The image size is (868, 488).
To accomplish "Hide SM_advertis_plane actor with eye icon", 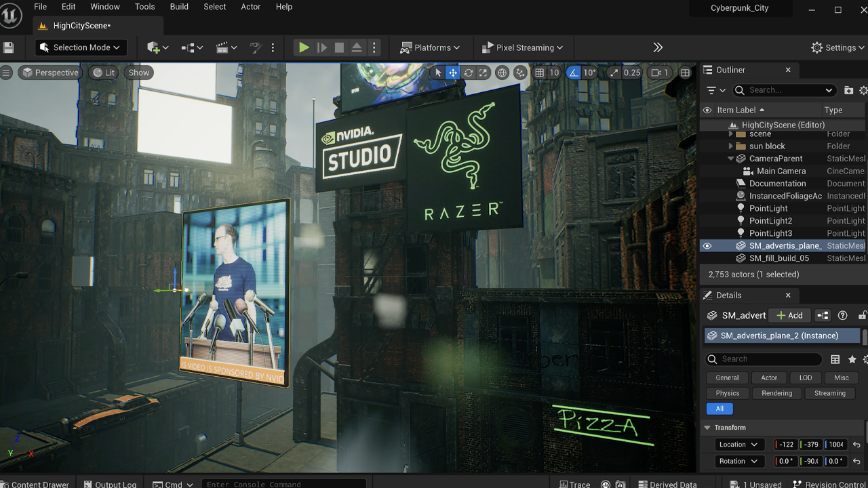I will [707, 246].
